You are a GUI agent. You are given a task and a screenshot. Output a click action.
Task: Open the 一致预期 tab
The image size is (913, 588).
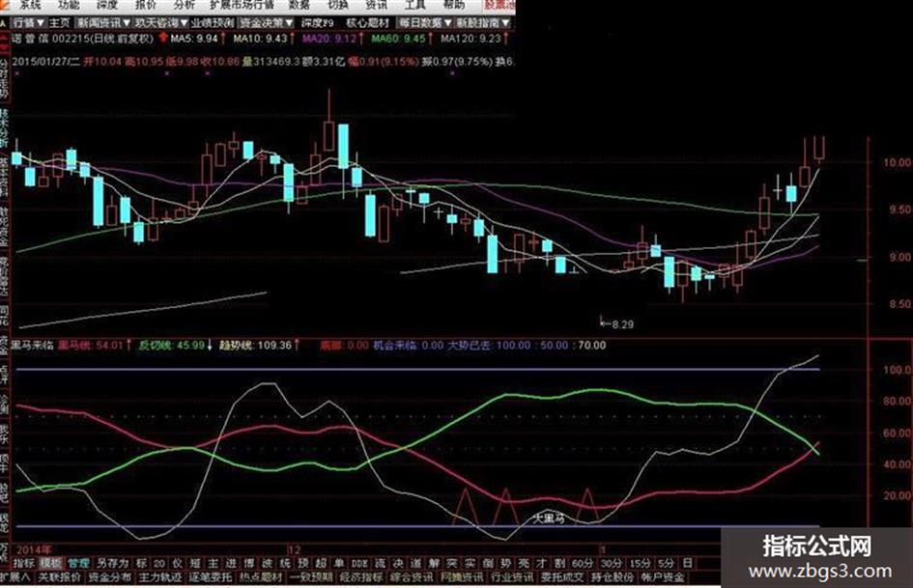click(311, 577)
